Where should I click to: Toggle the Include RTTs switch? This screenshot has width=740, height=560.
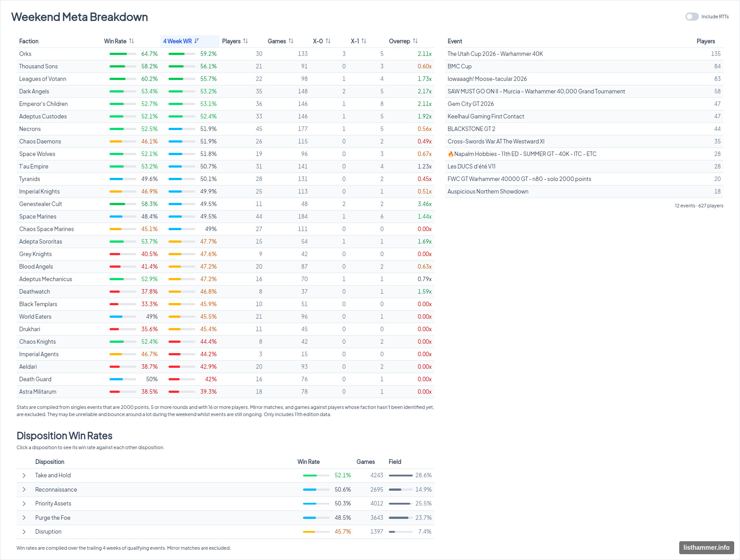692,17
